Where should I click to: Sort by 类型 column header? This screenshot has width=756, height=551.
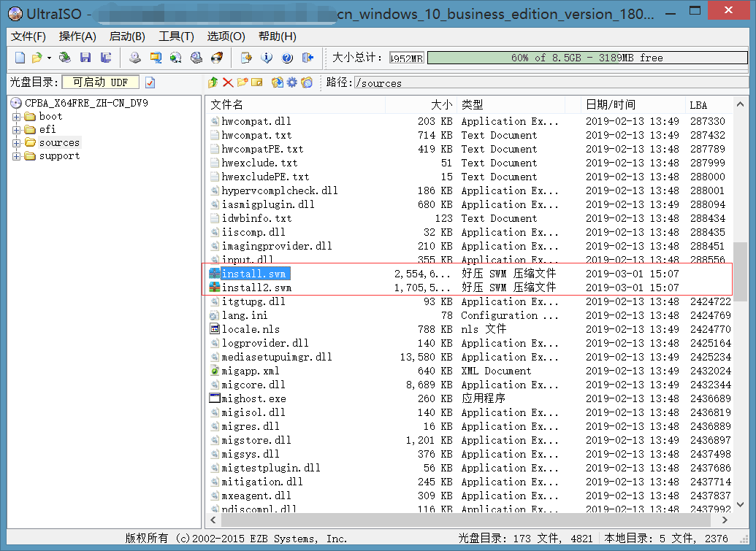click(511, 104)
